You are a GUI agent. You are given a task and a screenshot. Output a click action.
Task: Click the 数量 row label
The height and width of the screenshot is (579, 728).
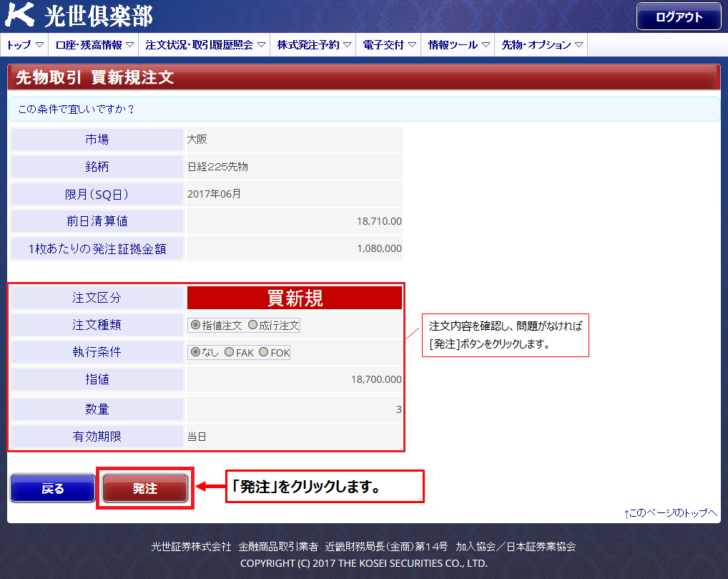click(x=97, y=409)
